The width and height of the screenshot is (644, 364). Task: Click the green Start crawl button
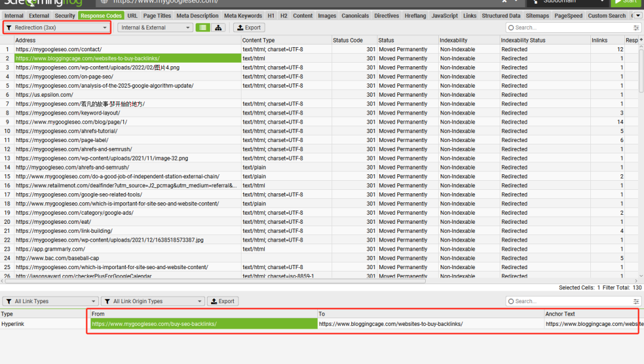click(626, 2)
